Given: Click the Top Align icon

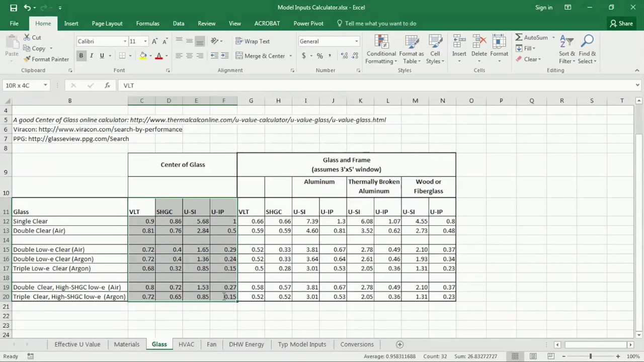Looking at the screenshot, I should 179,41.
